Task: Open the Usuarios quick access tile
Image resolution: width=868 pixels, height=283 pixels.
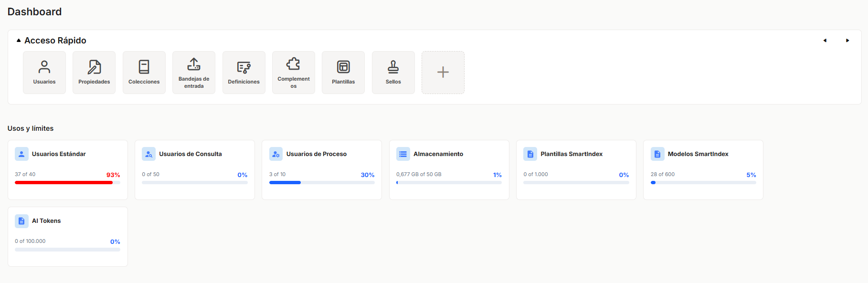Action: coord(44,73)
